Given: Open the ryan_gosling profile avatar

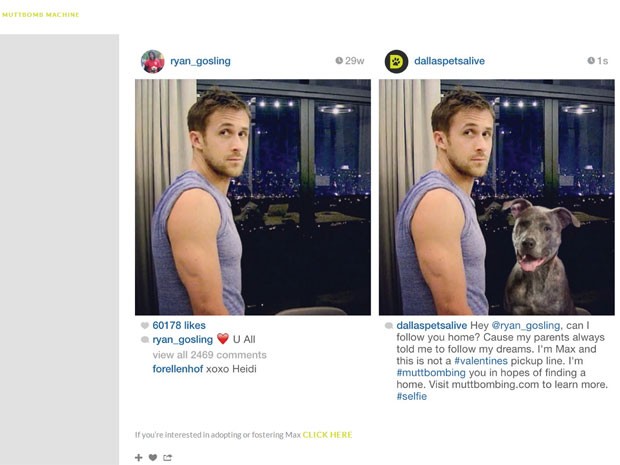Looking at the screenshot, I should 153,61.
